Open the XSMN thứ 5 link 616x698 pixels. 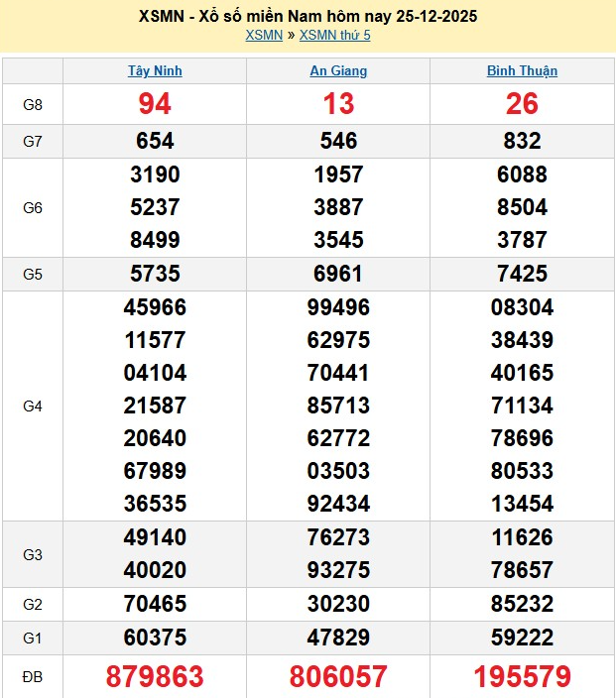tap(334, 36)
